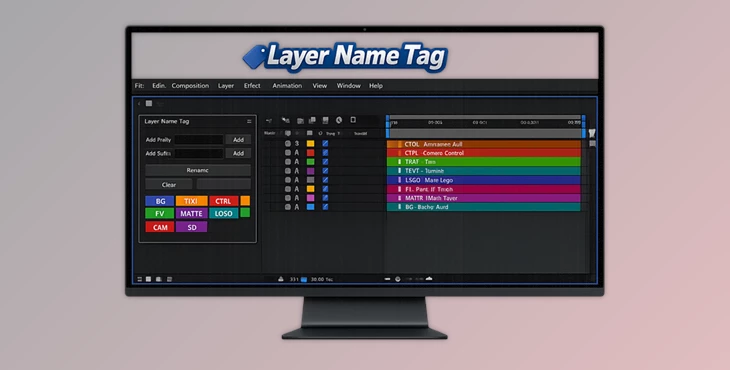The image size is (730, 370).
Task: Select the CTPL Comero Control layer bar
Action: tap(484, 153)
